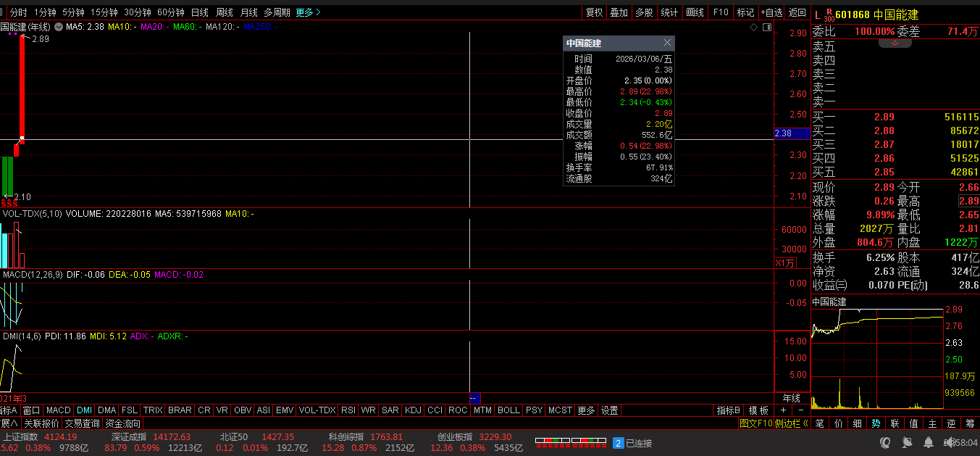Click the magnifier icon in the bottom status bar
Screen dimensions: 980x456
[x=884, y=442]
